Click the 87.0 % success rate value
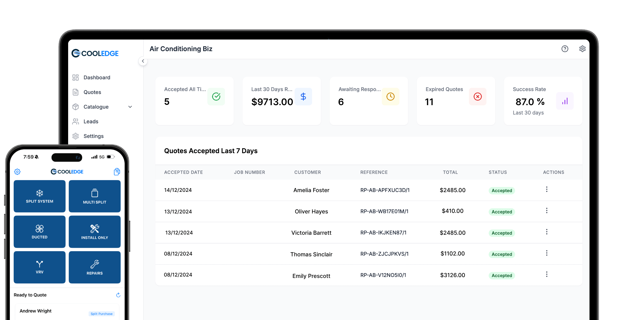644x320 pixels. (530, 102)
